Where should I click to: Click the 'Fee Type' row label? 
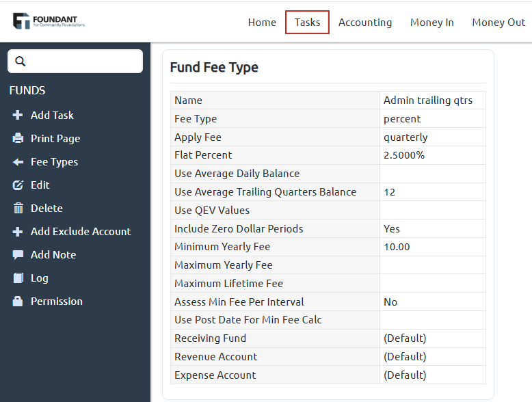(x=196, y=119)
